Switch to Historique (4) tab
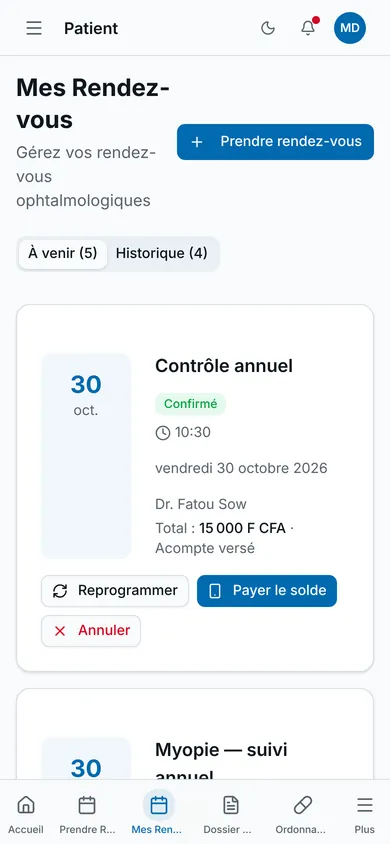390x844 pixels. [162, 254]
